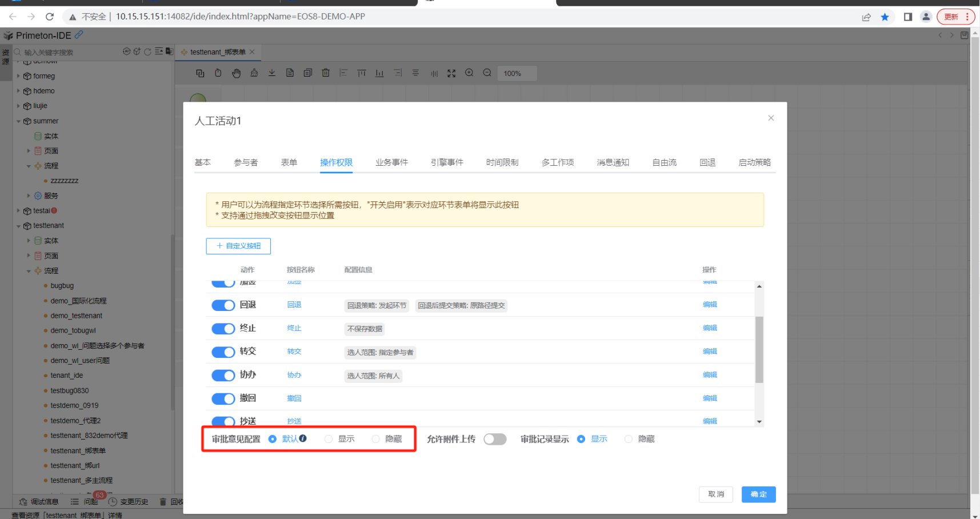Switch to the 表单 tab

click(289, 162)
